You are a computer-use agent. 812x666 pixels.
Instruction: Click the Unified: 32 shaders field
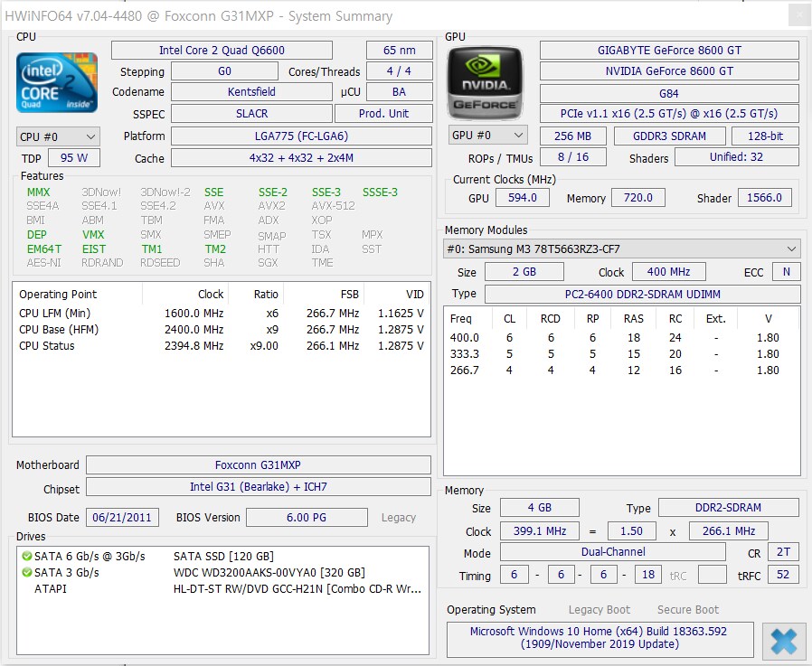(x=737, y=157)
